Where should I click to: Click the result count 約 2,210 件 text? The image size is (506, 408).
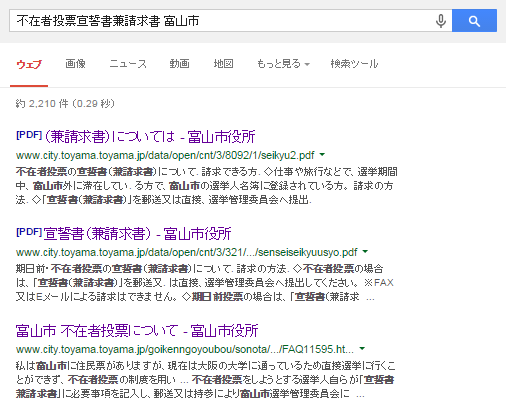coord(65,104)
